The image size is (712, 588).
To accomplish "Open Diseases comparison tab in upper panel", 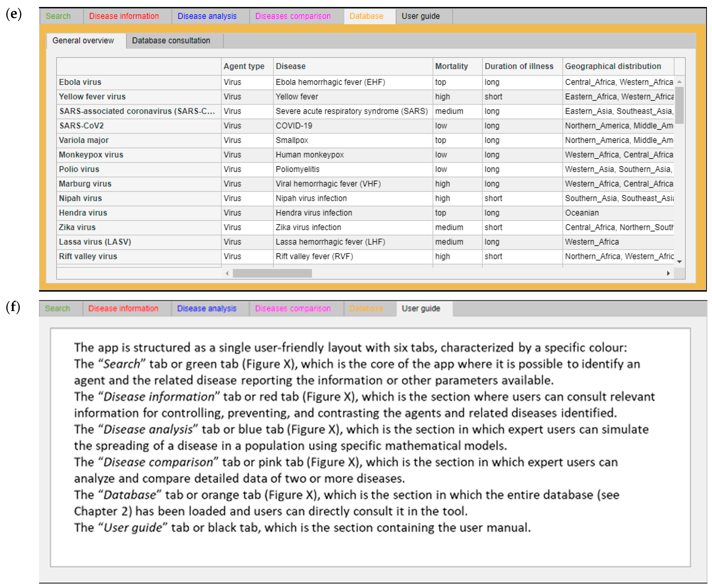I will [293, 16].
